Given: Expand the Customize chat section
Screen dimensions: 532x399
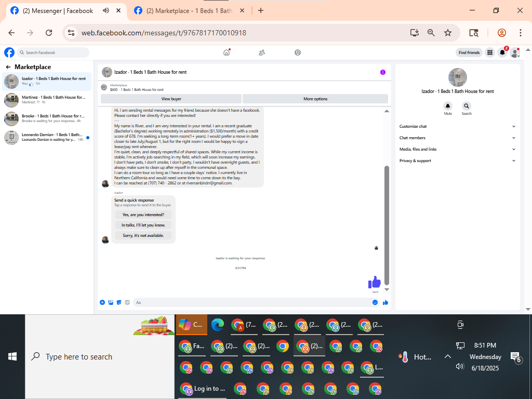Looking at the screenshot, I should 457,126.
